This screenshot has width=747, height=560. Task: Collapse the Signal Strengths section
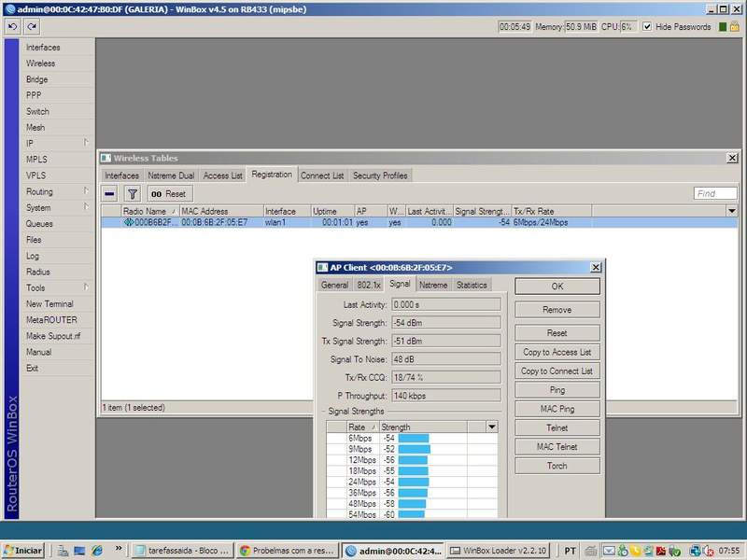pyautogui.click(x=323, y=411)
